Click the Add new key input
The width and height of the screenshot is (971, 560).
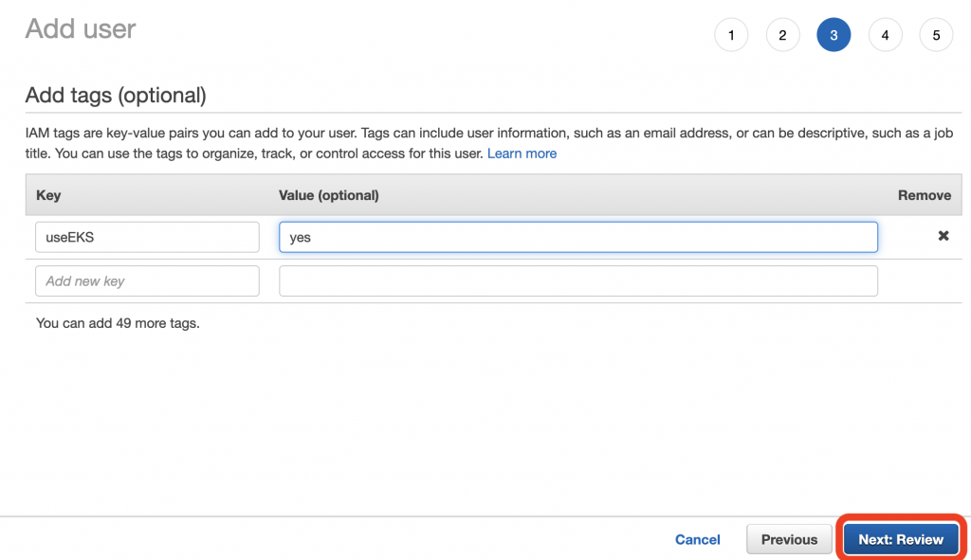coord(147,280)
